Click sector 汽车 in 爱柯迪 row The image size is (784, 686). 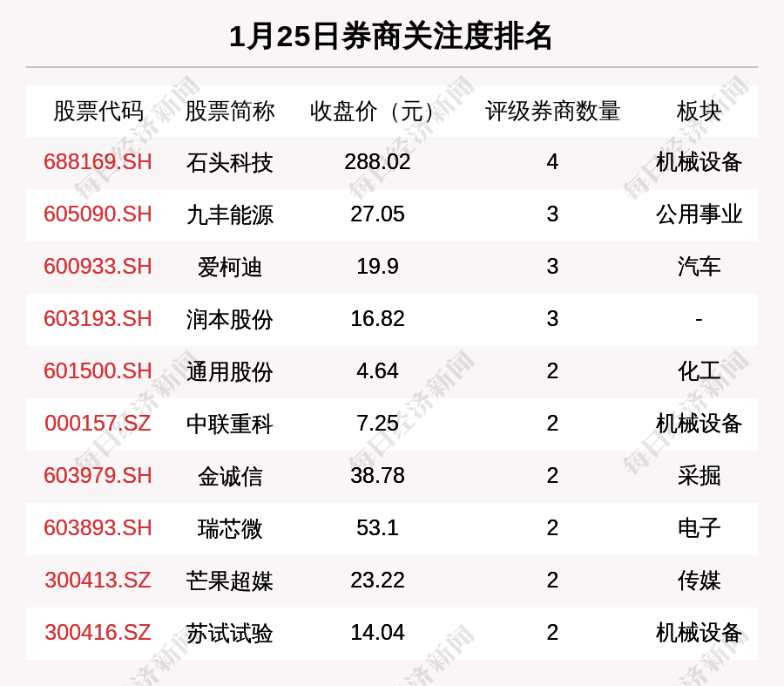tap(699, 266)
